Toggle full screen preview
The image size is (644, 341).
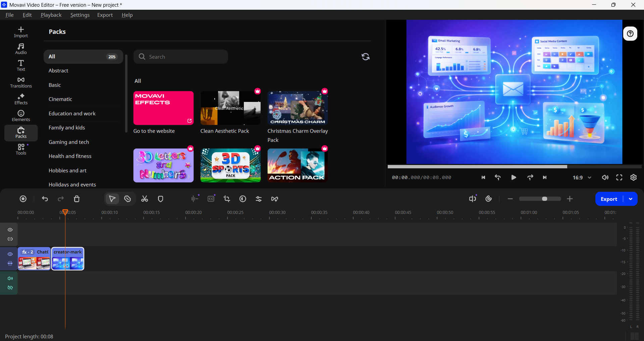click(x=619, y=177)
